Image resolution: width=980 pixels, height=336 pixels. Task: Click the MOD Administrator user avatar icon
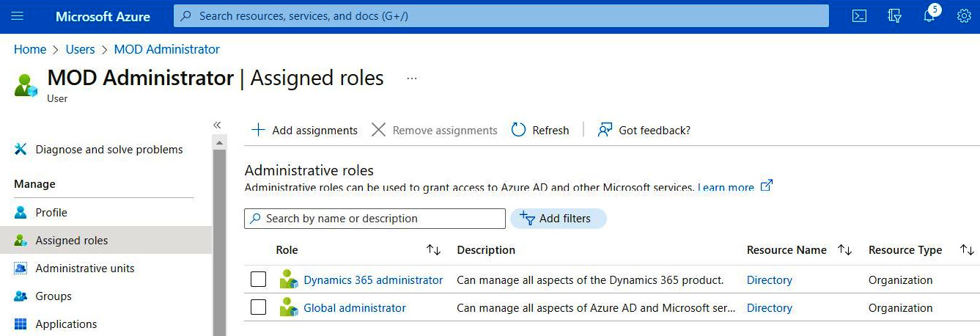tap(26, 85)
